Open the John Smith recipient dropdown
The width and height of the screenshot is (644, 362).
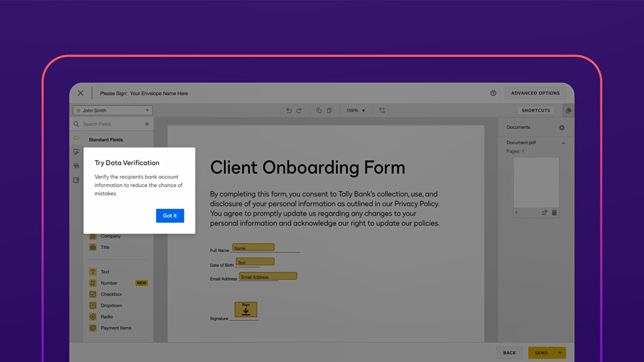pos(113,111)
